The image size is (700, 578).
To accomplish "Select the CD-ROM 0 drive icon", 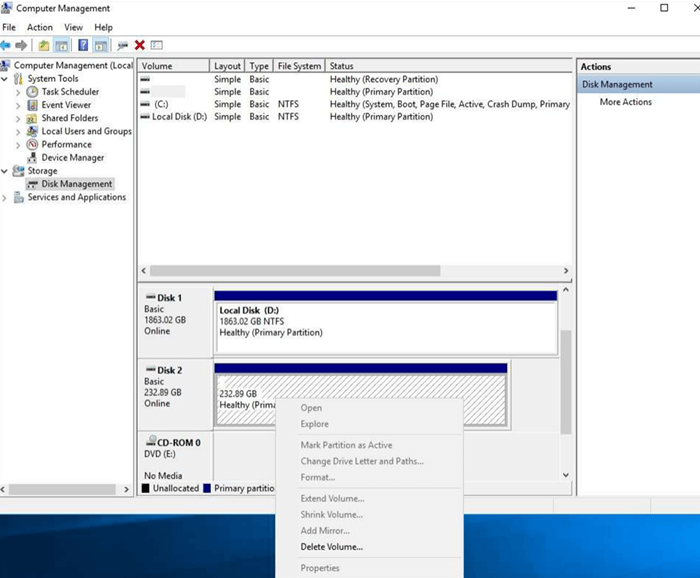I will (150, 441).
